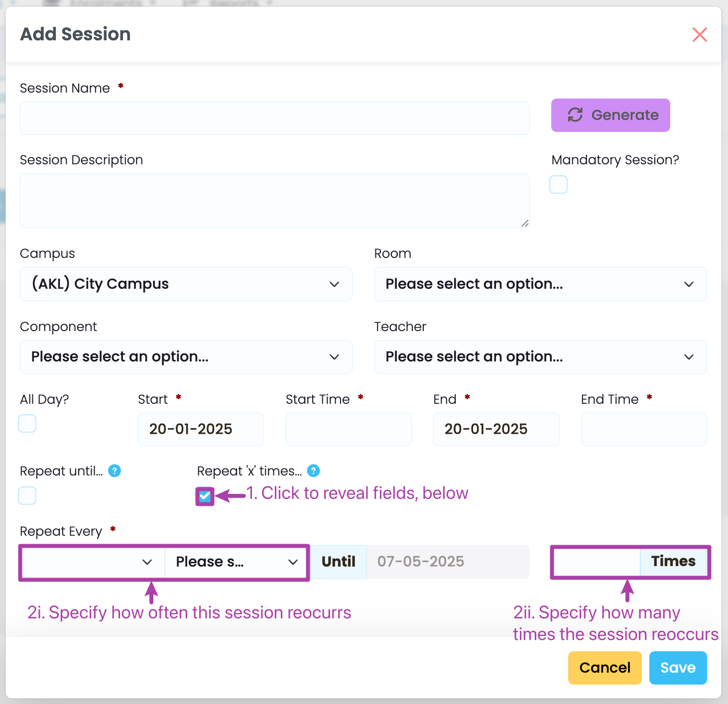The height and width of the screenshot is (704, 728).
Task: Open the Repeat Every period dropdown
Action: click(236, 562)
